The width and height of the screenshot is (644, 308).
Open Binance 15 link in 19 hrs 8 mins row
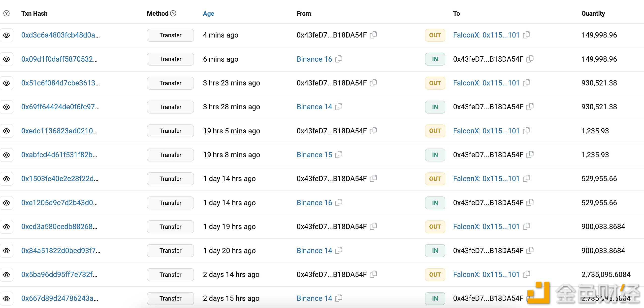(x=314, y=155)
